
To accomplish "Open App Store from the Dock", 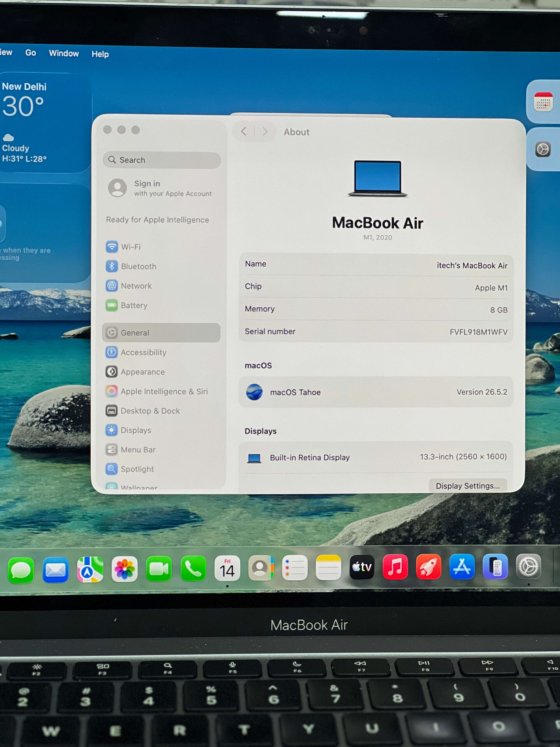I will (462, 566).
